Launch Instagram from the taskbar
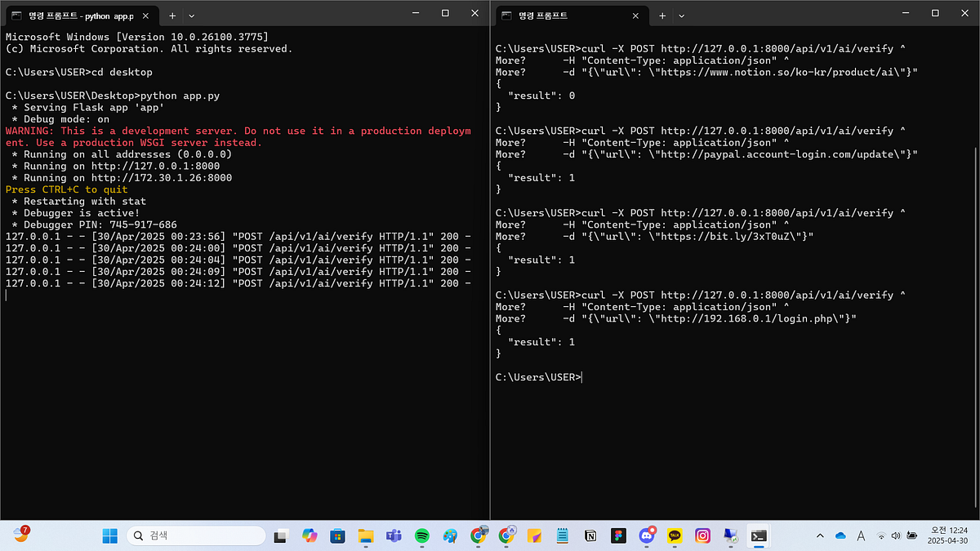980x551 pixels. click(x=702, y=536)
